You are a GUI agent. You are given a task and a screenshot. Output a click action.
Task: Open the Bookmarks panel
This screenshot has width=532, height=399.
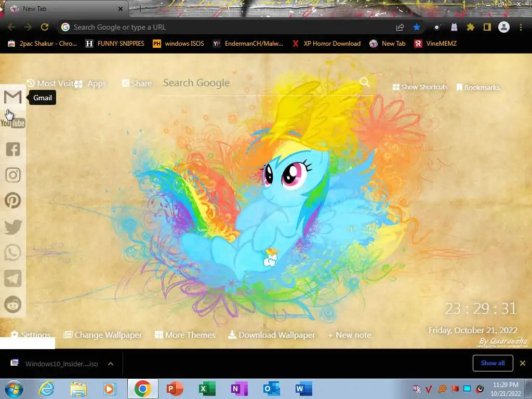pyautogui.click(x=478, y=87)
